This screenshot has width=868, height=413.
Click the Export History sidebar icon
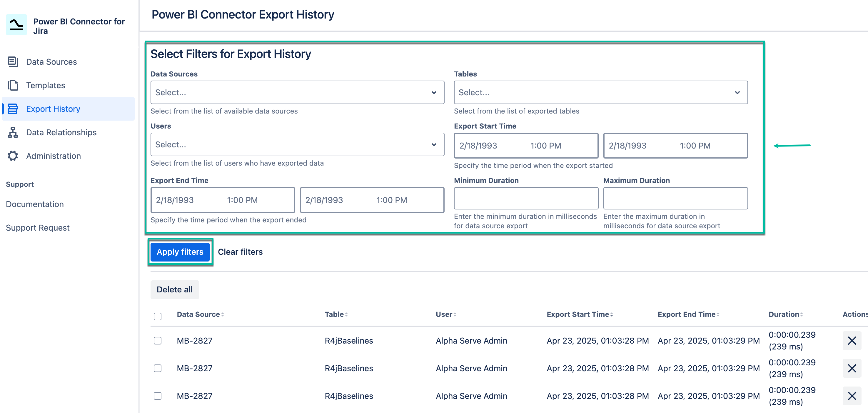(12, 109)
